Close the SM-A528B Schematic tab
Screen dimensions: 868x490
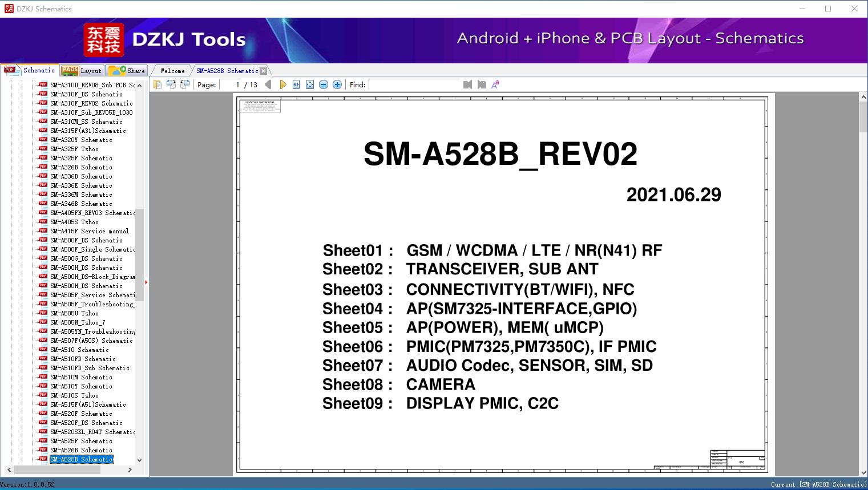264,71
